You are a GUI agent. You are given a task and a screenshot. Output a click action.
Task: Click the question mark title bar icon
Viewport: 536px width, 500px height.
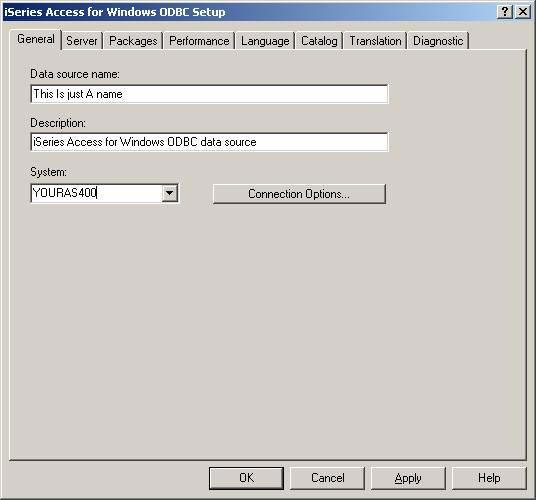(x=505, y=12)
